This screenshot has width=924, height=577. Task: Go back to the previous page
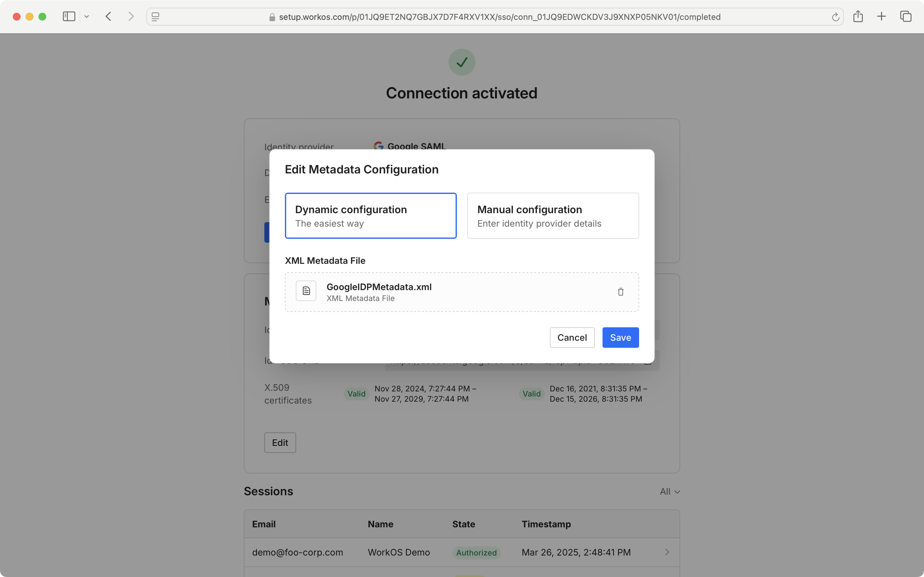point(108,16)
